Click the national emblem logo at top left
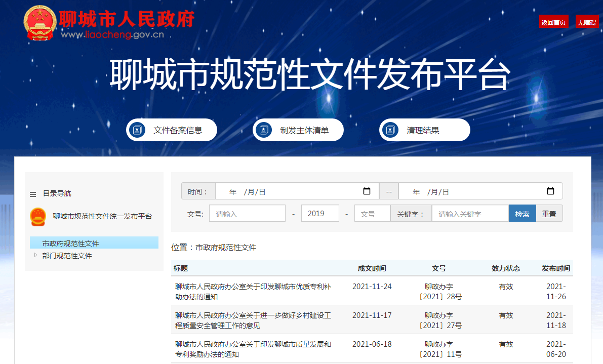 [x=39, y=23]
